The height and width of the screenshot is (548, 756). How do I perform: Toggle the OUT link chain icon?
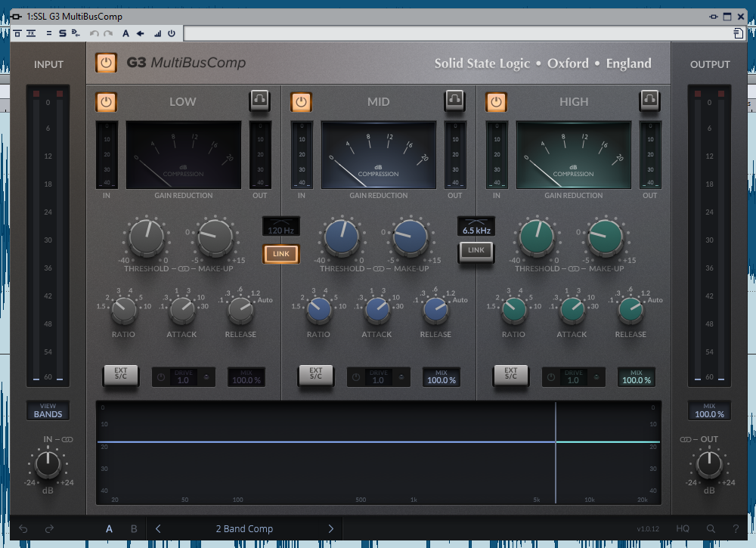685,440
